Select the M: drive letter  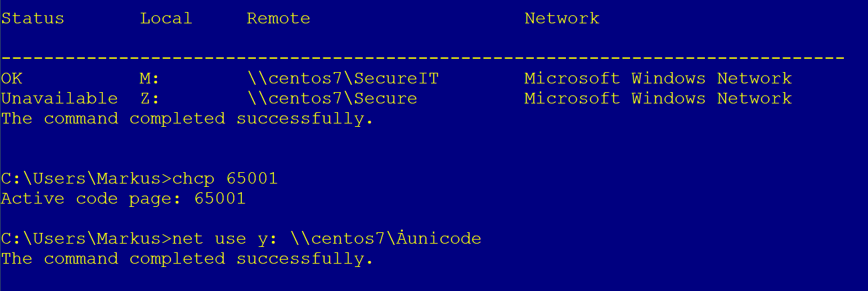[x=150, y=79]
